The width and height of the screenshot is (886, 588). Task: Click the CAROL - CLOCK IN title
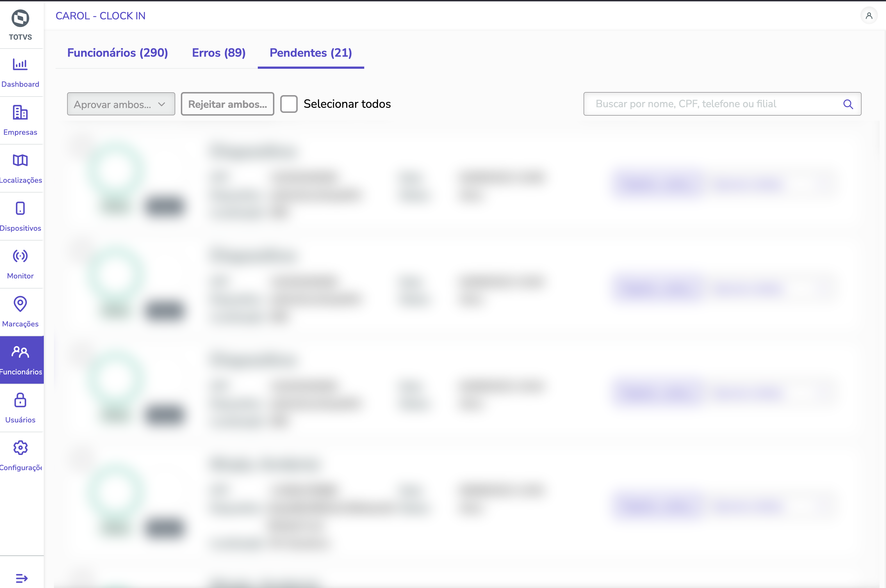point(101,16)
